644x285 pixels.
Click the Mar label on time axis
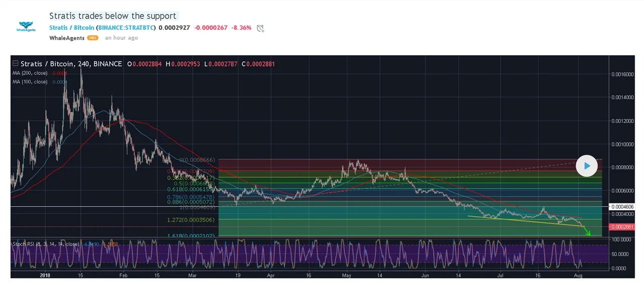[193, 275]
